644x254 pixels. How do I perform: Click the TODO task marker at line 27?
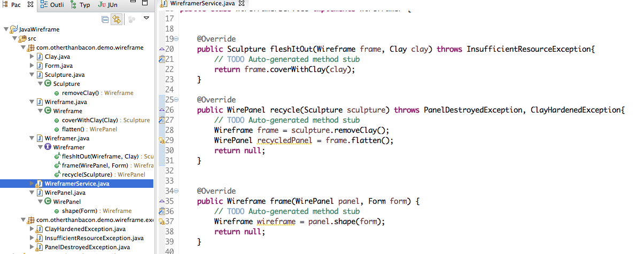point(161,121)
